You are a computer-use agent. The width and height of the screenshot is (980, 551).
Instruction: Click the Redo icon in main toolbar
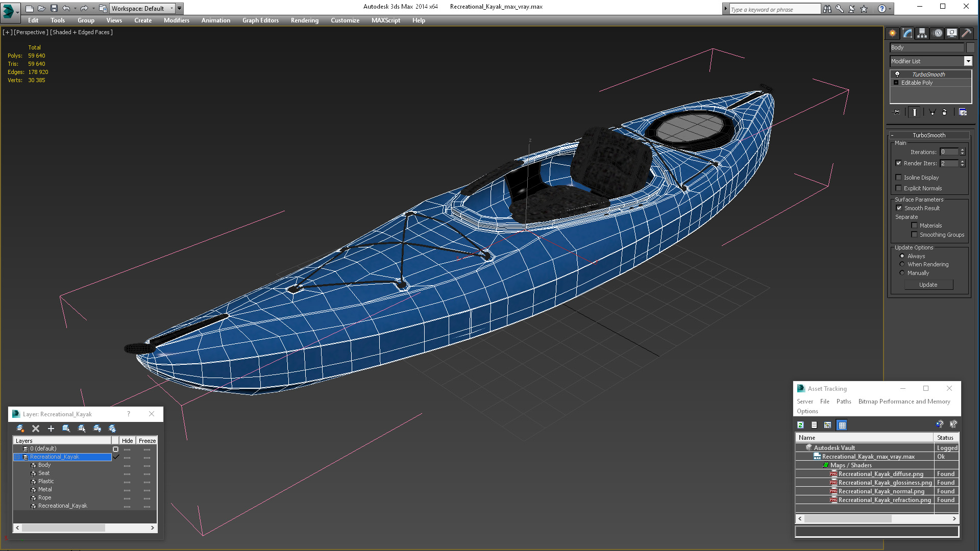(x=83, y=8)
